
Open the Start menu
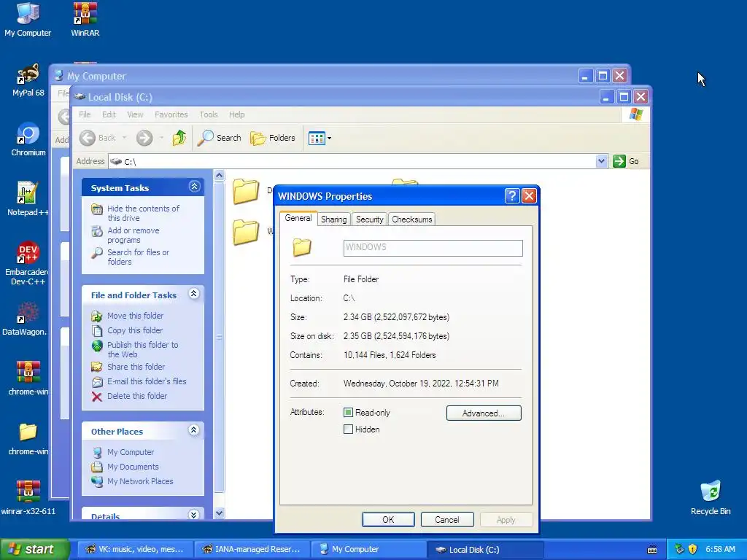click(x=34, y=550)
